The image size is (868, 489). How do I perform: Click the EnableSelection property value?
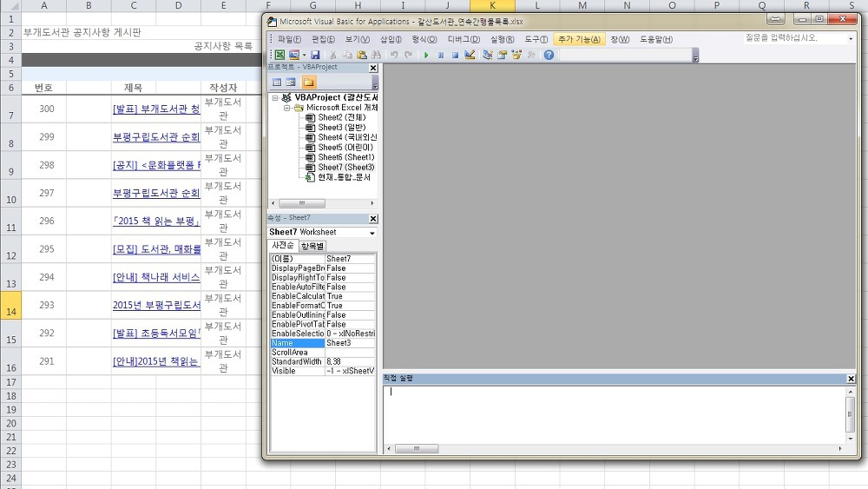350,334
